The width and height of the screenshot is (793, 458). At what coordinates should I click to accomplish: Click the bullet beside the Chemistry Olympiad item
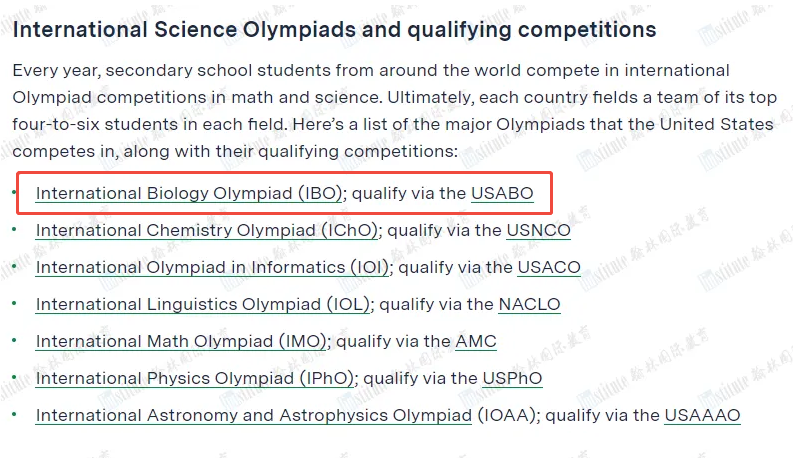click(14, 229)
